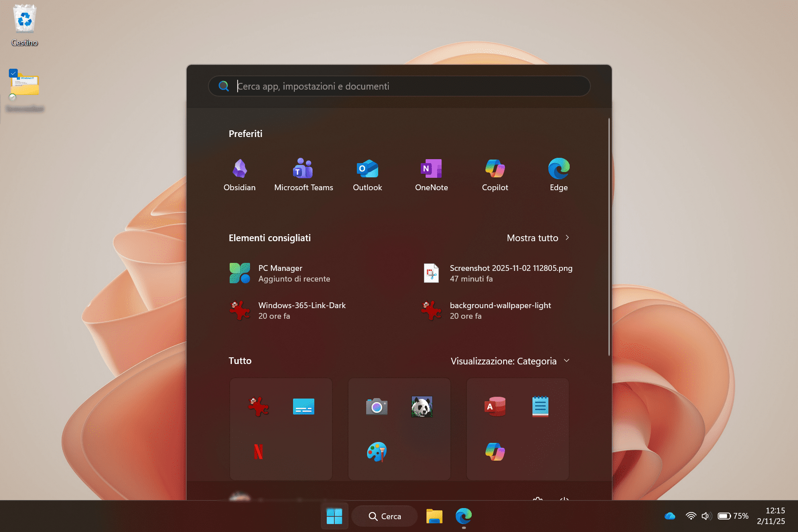Open Microsoft Access
This screenshot has height=532, width=798.
coord(495,407)
